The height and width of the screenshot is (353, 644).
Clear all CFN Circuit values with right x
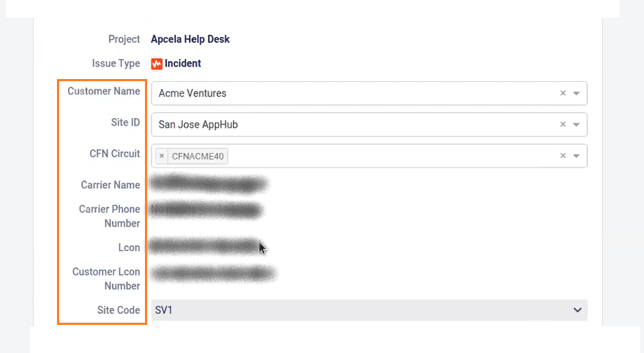click(x=563, y=156)
